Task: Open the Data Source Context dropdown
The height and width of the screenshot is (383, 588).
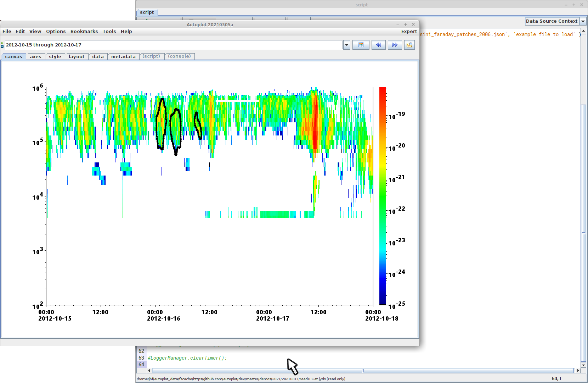Action: tap(583, 21)
